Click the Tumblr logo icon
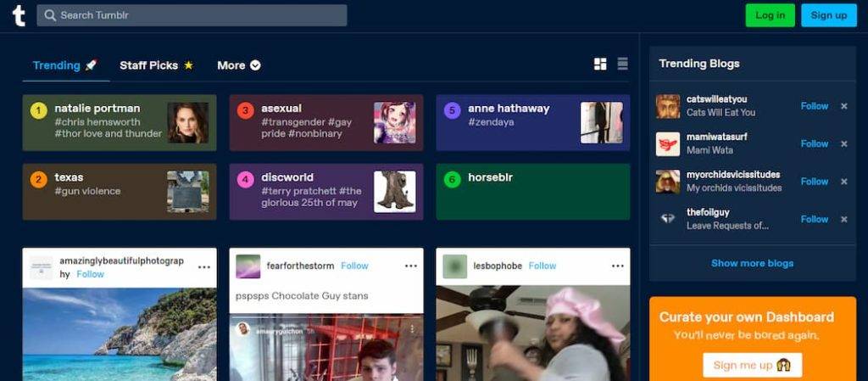The image size is (868, 381). point(18,15)
